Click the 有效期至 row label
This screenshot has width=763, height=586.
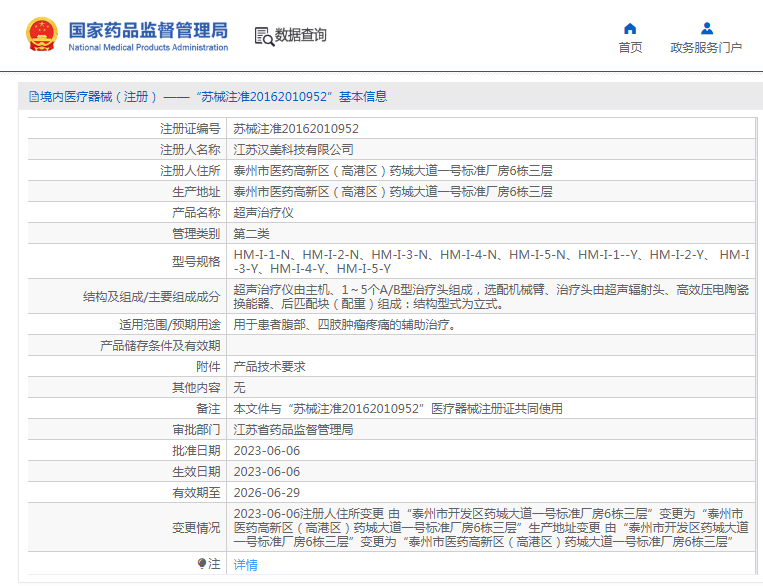(x=196, y=492)
